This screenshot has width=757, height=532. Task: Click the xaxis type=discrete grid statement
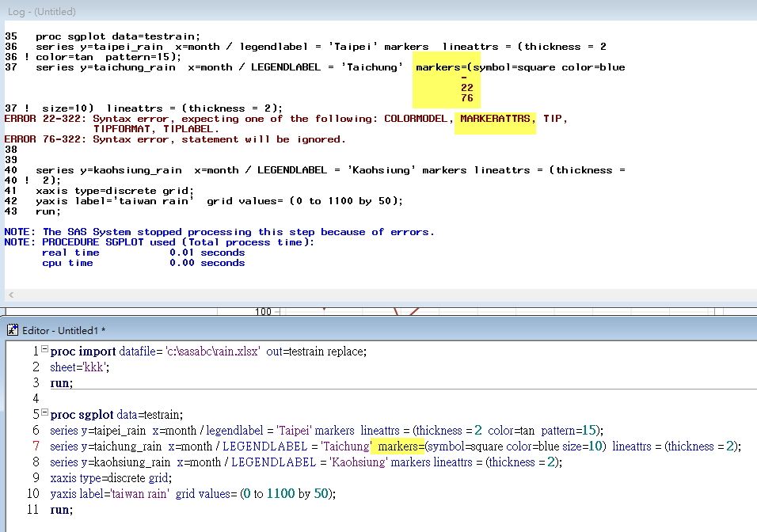point(111,477)
